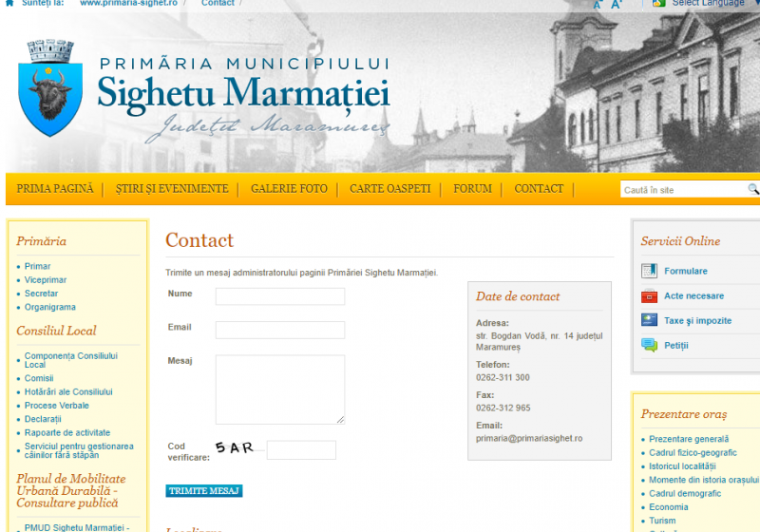This screenshot has height=532, width=760.
Task: Open the Declarații link
Action: coord(43,419)
